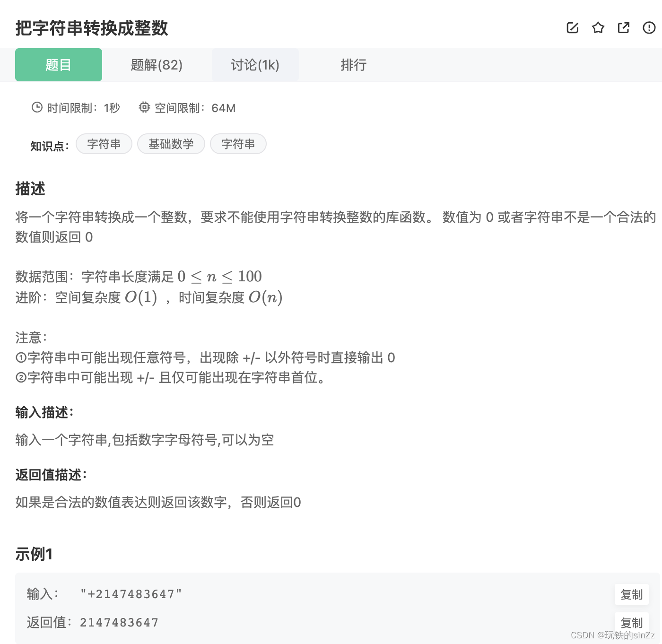Click the chip icon next to 空间限制

pyautogui.click(x=144, y=107)
